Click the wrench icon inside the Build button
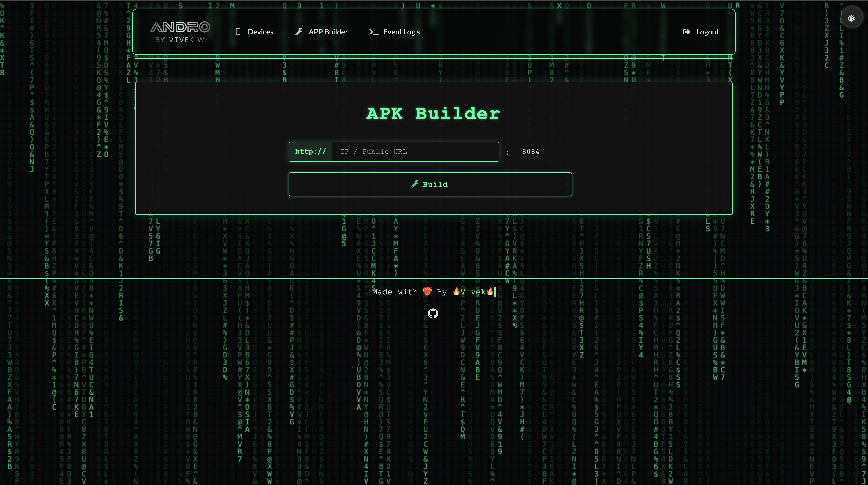Viewport: 868px width, 485px height. click(415, 184)
